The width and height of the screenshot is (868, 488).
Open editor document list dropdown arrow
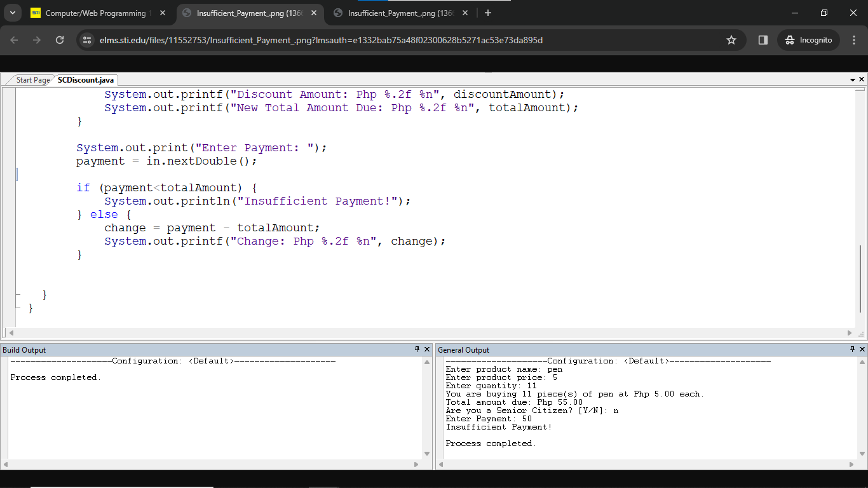tap(853, 80)
